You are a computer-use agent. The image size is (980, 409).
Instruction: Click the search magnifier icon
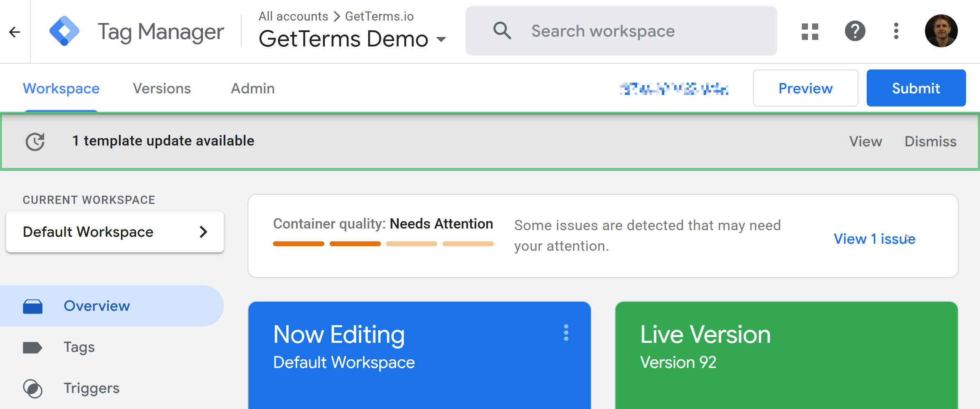[x=502, y=31]
